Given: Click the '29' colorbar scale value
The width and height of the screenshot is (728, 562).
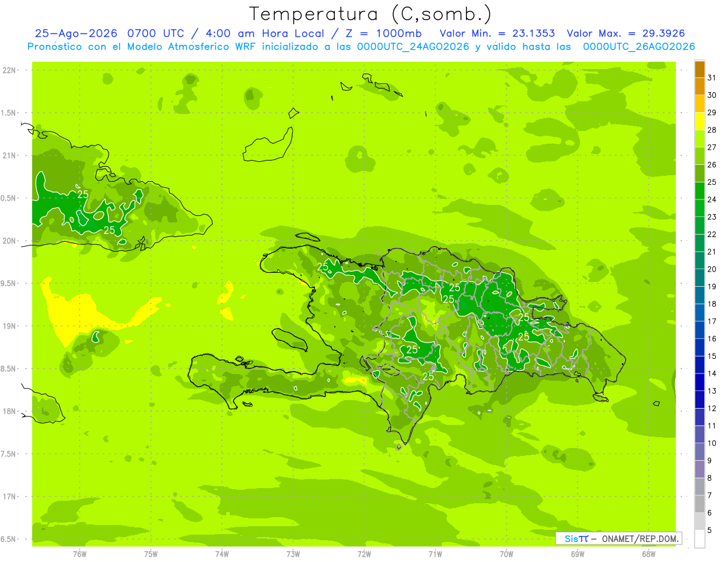Looking at the screenshot, I should pos(712,112).
